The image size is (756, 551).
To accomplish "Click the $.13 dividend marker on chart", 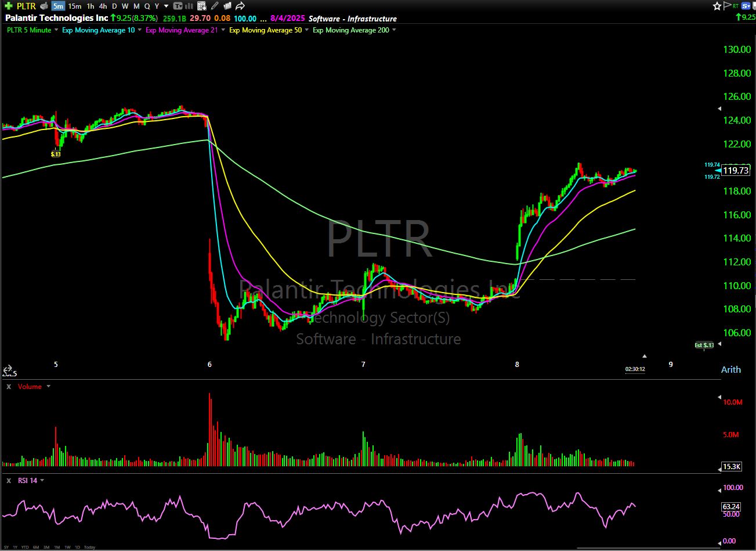I will 56,154.
